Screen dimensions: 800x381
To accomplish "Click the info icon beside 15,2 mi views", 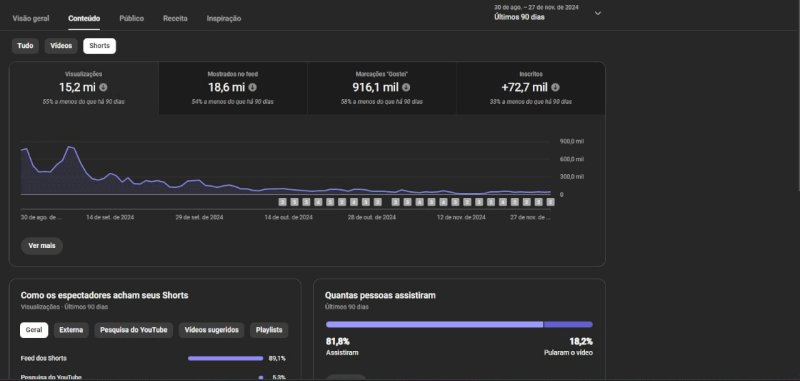I will [104, 87].
